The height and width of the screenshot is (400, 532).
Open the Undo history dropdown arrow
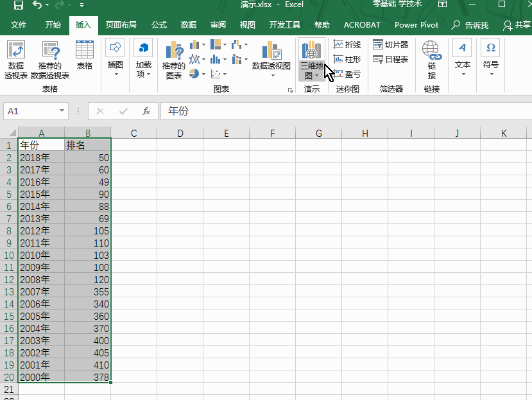coord(47,4)
